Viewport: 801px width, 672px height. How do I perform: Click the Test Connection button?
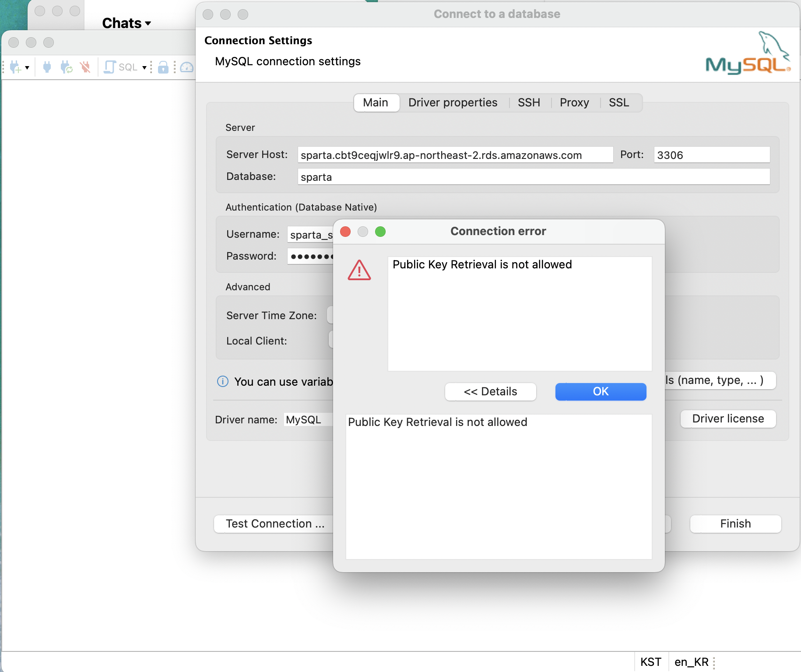pos(274,524)
